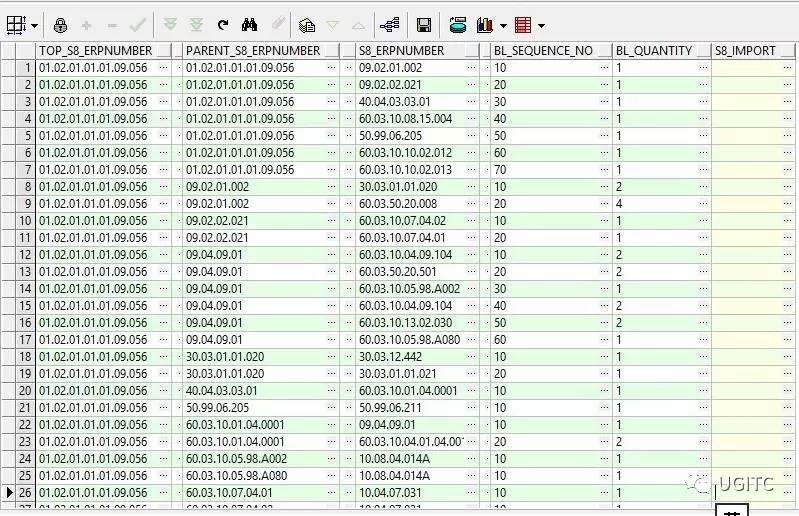
Task: Expand the chart icon dropdown arrow
Action: point(503,24)
